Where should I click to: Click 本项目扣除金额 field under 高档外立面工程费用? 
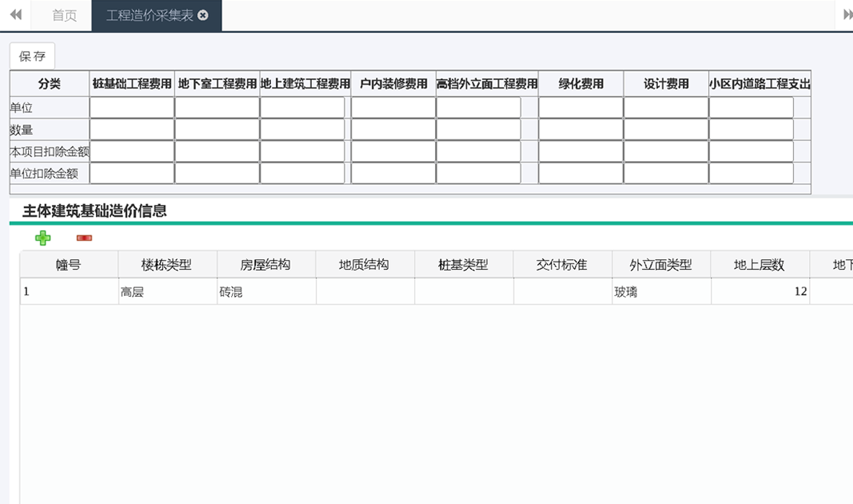click(x=478, y=151)
